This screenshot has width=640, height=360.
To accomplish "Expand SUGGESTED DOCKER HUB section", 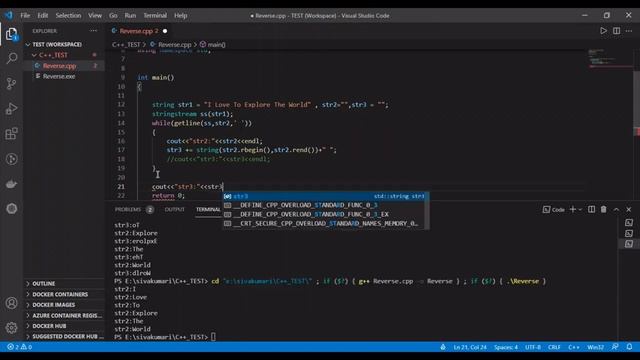I will 64,336.
